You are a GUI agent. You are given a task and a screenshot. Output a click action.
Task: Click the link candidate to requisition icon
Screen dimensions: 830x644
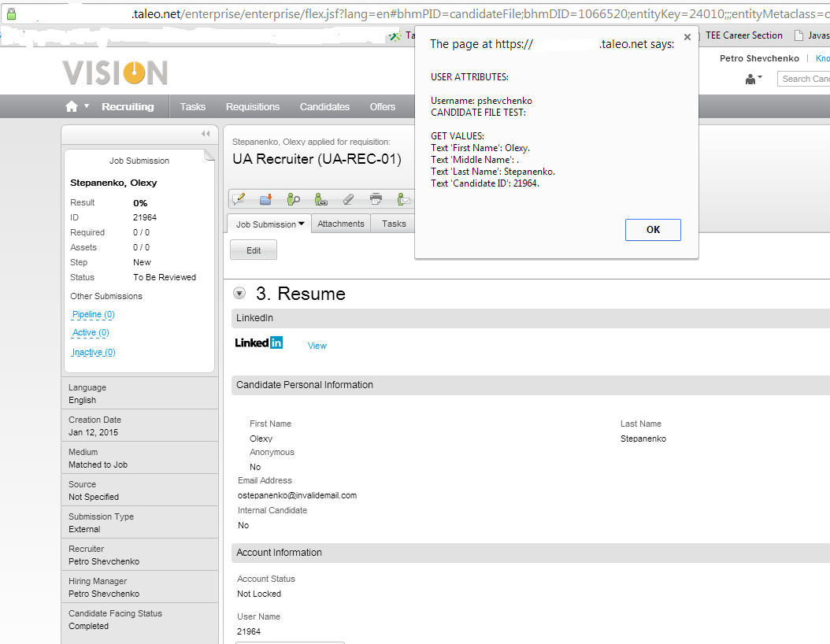tap(321, 198)
